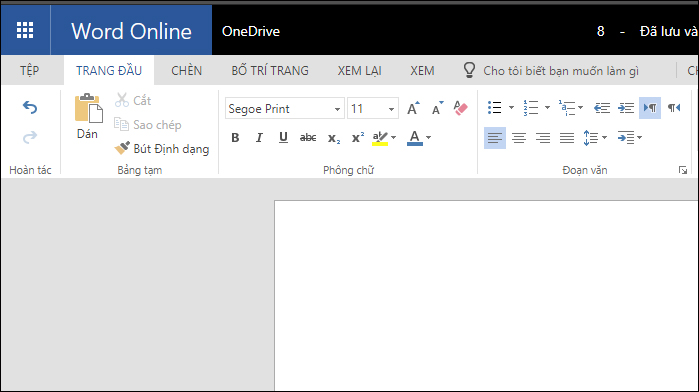This screenshot has height=392, width=699.
Task: Toggle italic formatting
Action: [x=259, y=138]
